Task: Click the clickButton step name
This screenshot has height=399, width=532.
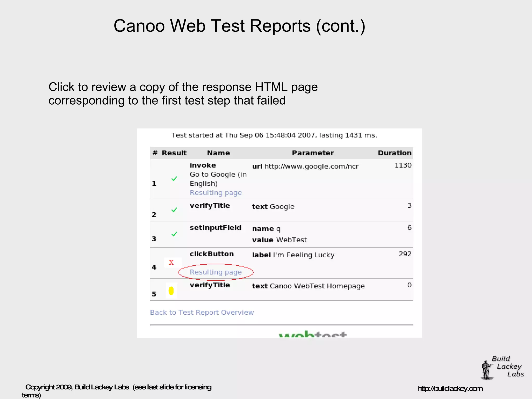Action: click(x=212, y=254)
